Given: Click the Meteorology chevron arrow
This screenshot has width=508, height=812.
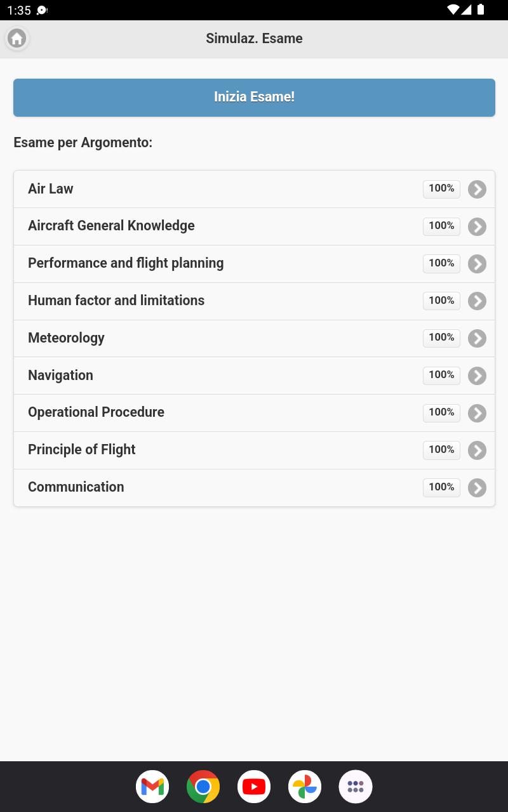Looking at the screenshot, I should [x=477, y=338].
